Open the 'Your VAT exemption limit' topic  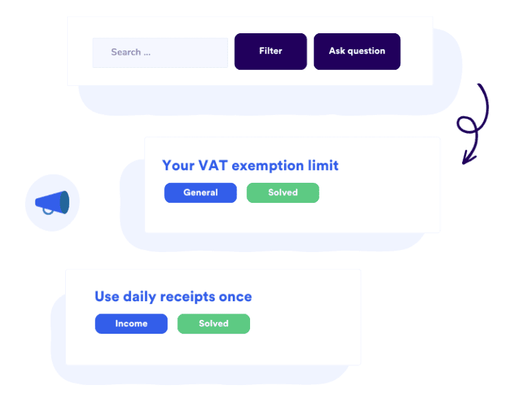click(x=250, y=165)
